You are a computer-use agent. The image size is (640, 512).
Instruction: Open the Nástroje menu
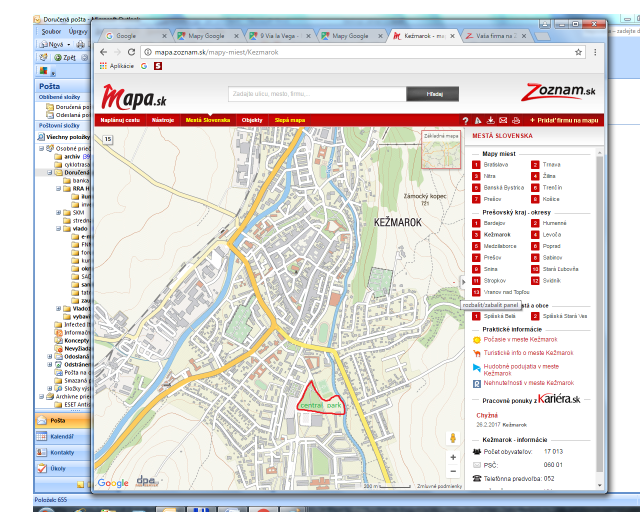coord(163,120)
